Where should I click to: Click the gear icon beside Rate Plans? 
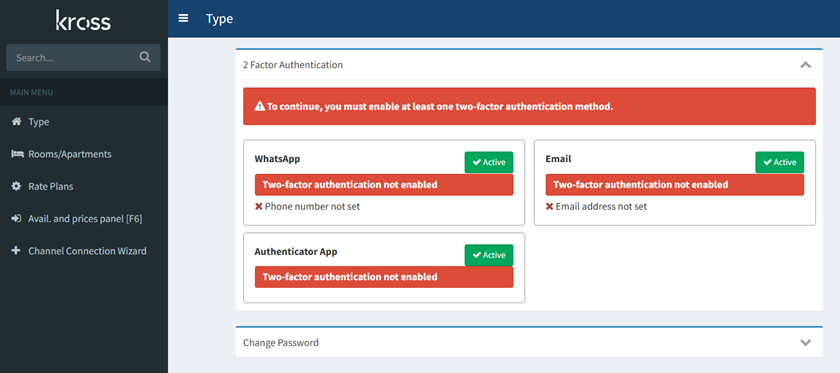(16, 186)
